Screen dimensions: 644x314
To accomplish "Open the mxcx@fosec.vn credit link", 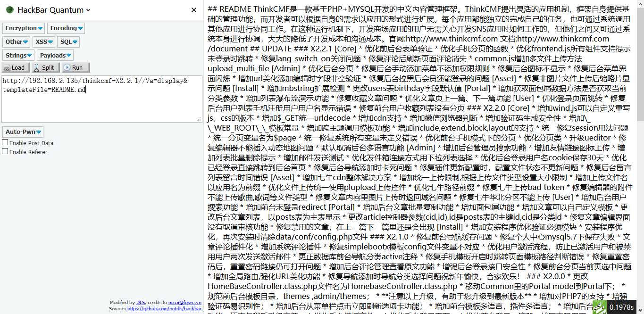I will point(185,303).
